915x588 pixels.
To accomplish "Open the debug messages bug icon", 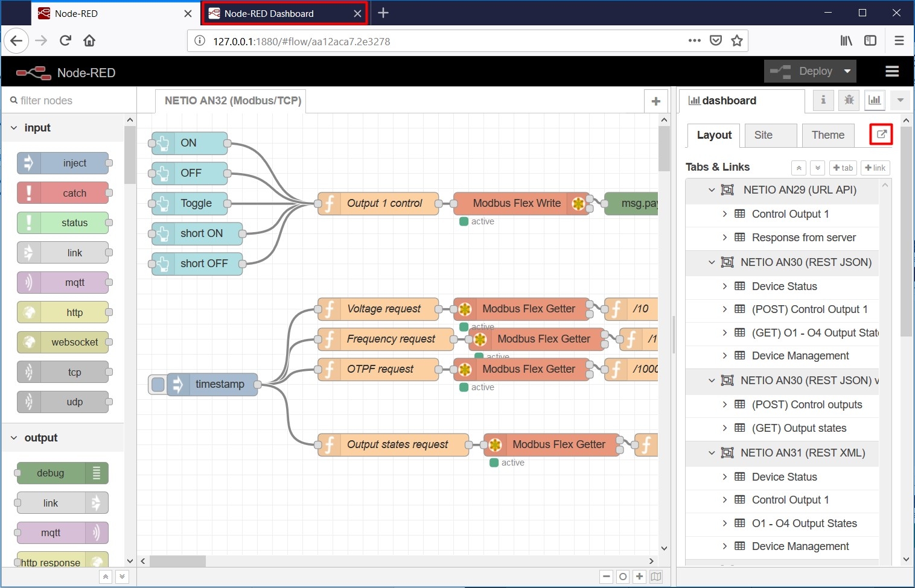I will [849, 100].
